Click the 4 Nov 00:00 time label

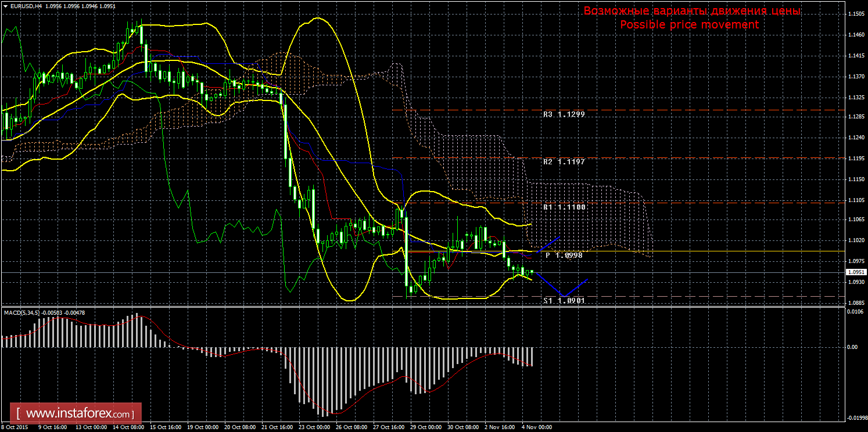(536, 427)
